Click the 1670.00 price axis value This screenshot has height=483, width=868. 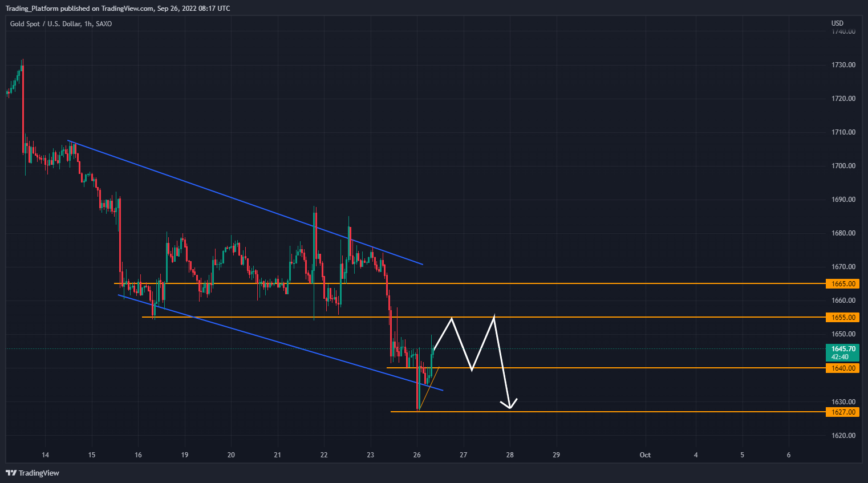(x=843, y=267)
